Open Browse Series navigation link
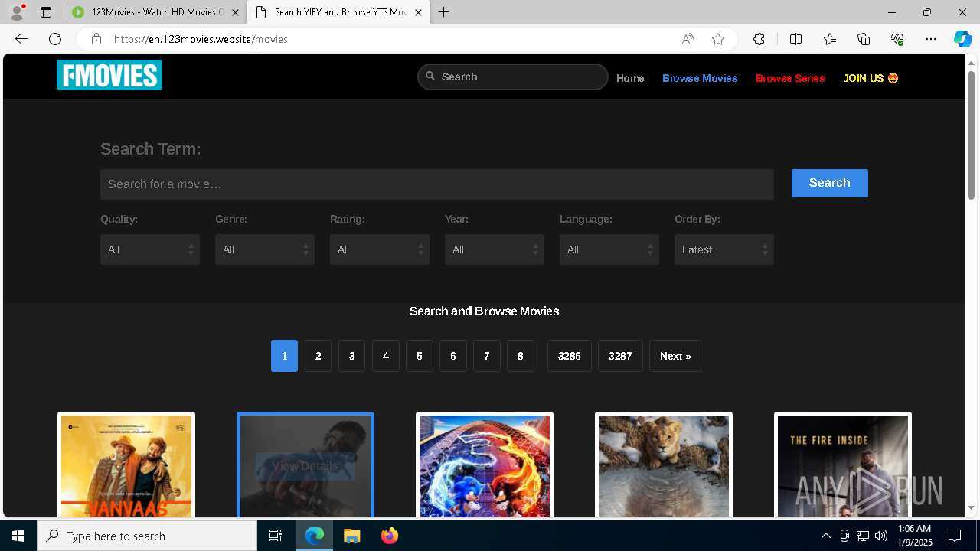 [x=790, y=78]
